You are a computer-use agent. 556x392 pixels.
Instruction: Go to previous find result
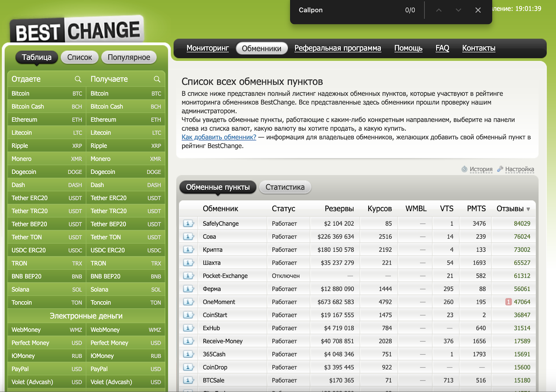[x=439, y=10]
